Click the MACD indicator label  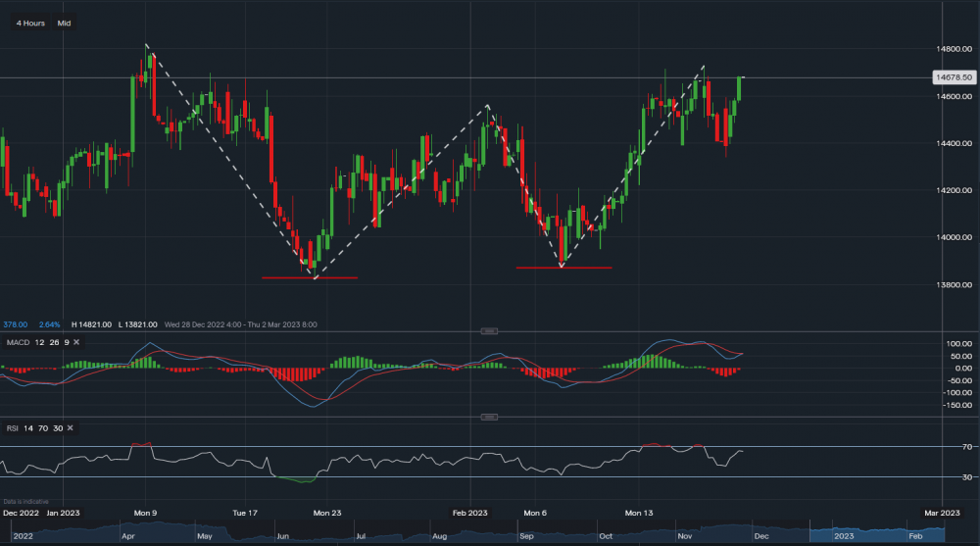point(18,341)
